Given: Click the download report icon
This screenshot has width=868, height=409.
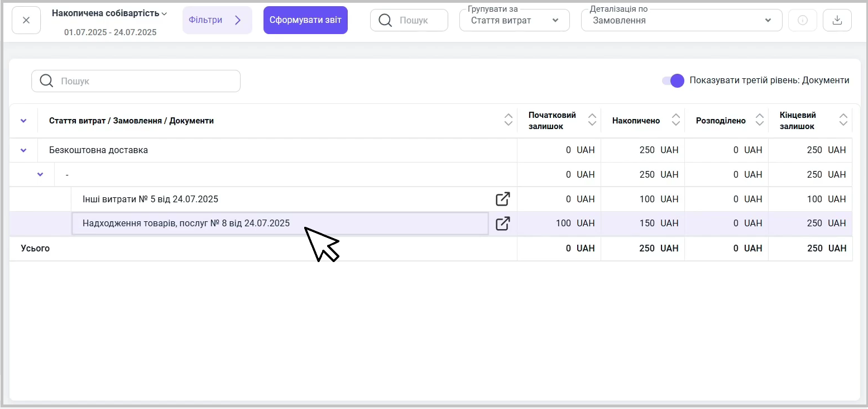Looking at the screenshot, I should point(837,21).
